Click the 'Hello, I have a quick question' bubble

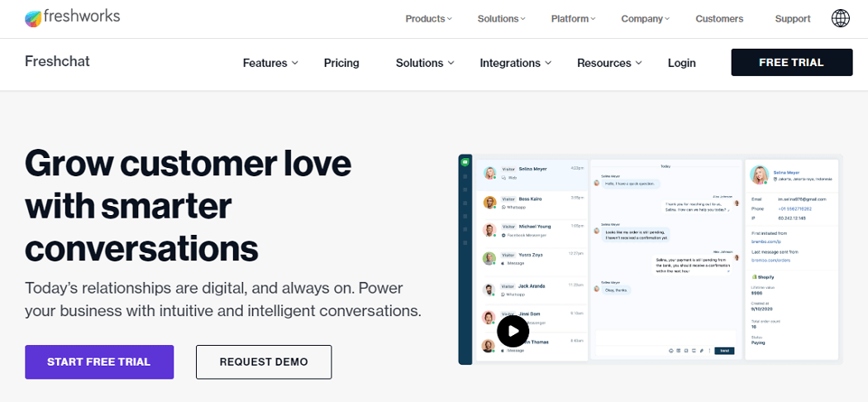(x=631, y=184)
